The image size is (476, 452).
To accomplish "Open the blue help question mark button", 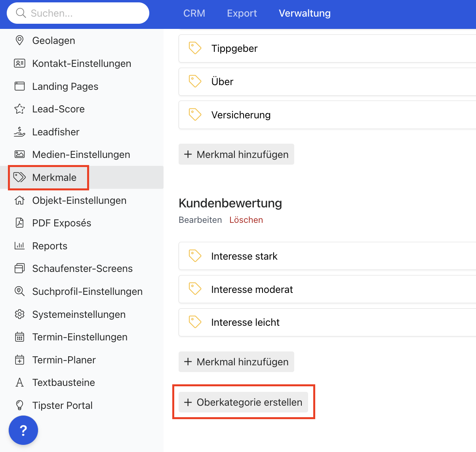I will 23,430.
